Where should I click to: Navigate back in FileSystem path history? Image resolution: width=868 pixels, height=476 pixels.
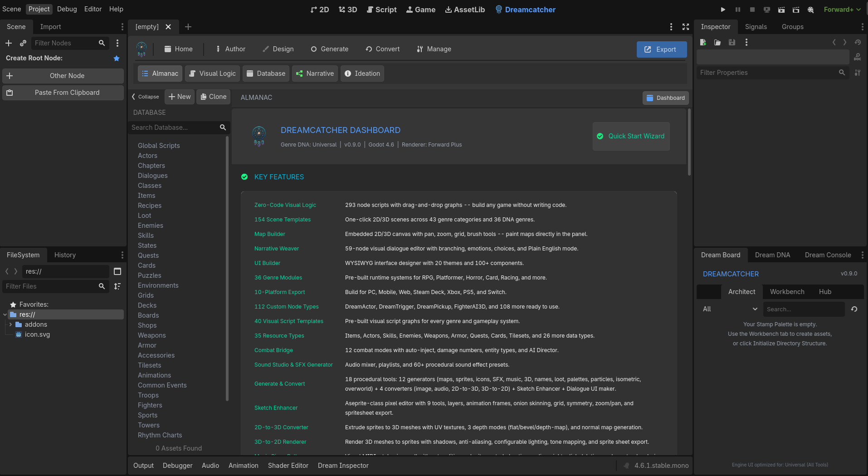pos(7,271)
